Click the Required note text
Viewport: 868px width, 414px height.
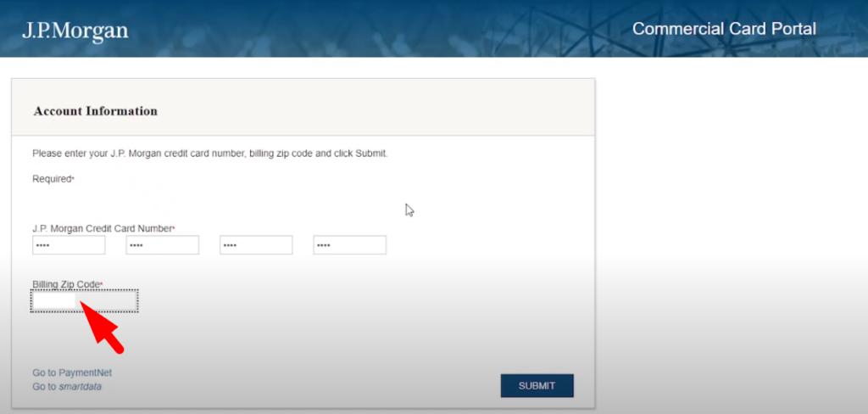pos(53,179)
